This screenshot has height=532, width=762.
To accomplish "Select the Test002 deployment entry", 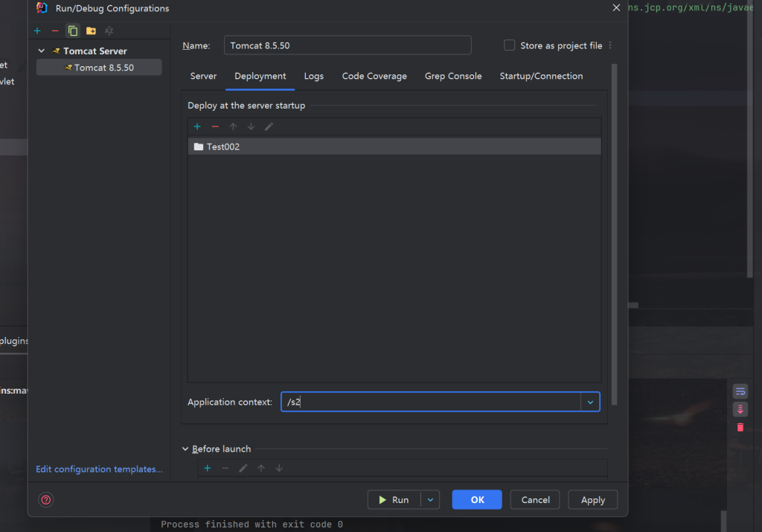I will point(223,147).
